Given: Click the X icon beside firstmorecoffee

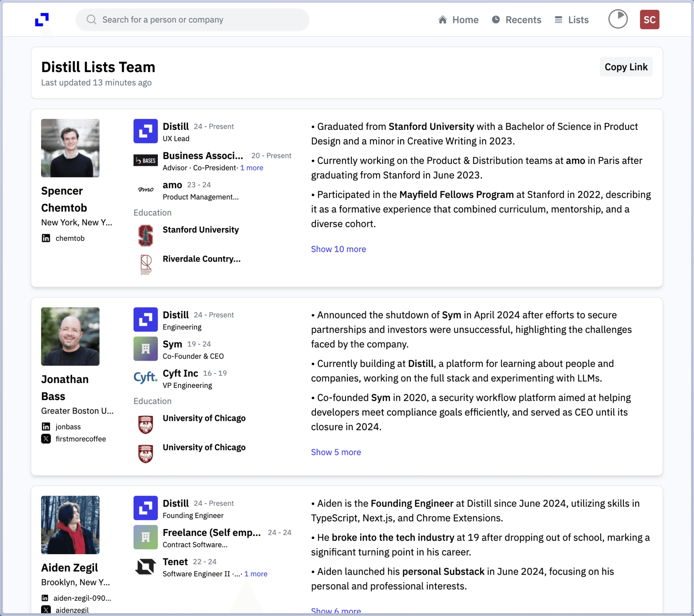Looking at the screenshot, I should point(46,439).
